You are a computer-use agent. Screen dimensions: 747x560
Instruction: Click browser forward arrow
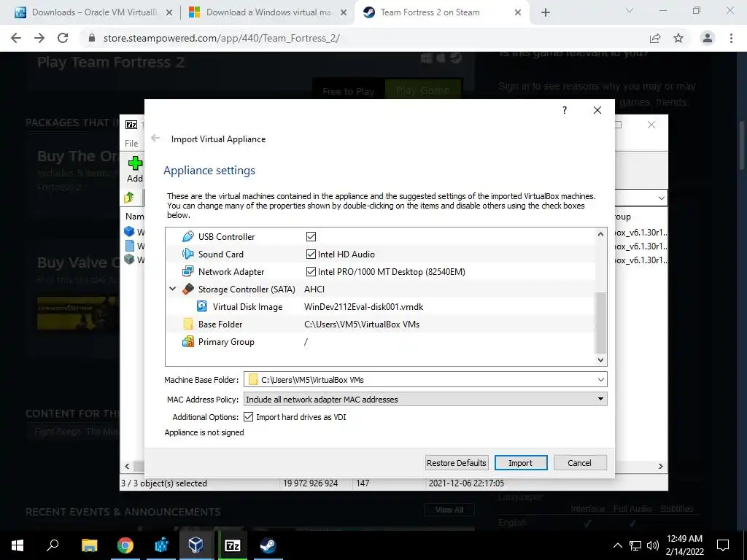click(39, 38)
